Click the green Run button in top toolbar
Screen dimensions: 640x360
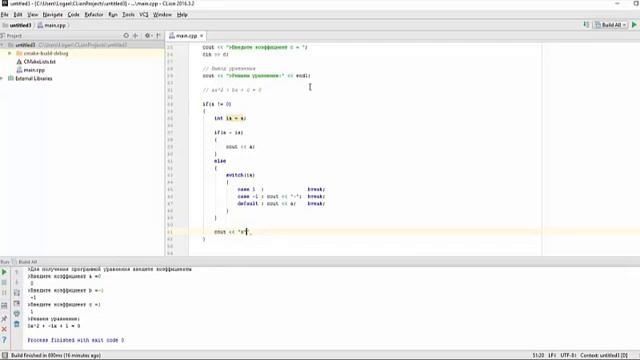click(x=634, y=25)
